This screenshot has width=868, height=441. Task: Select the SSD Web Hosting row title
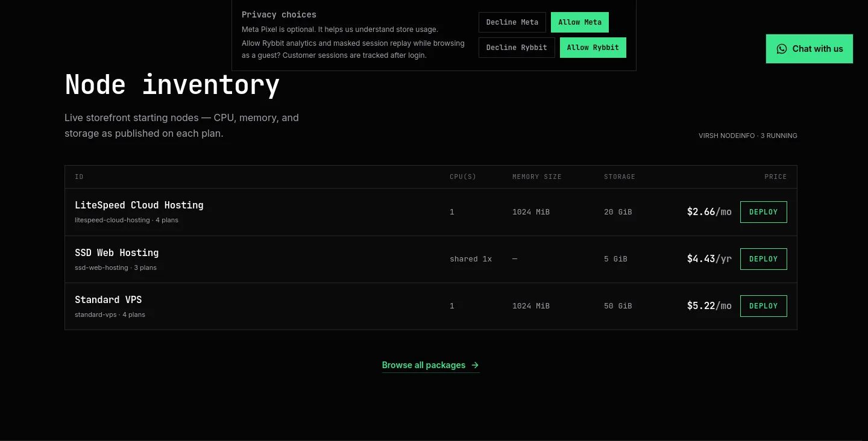117,252
